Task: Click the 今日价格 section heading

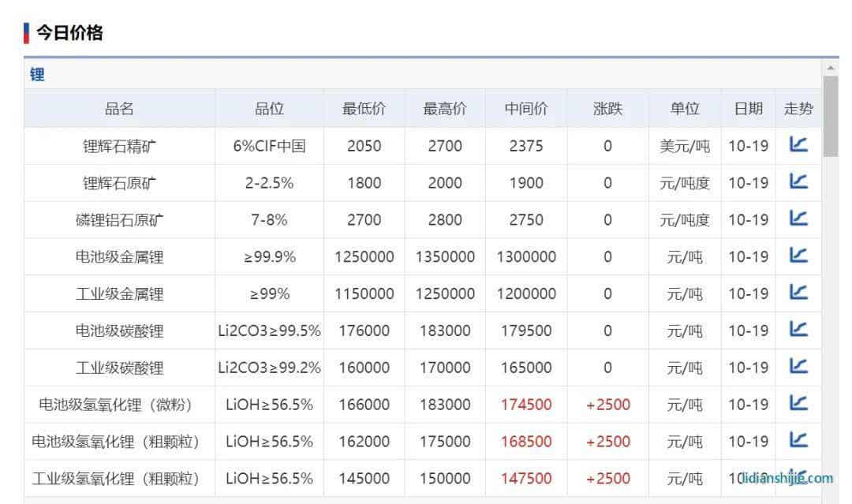Action: (69, 33)
